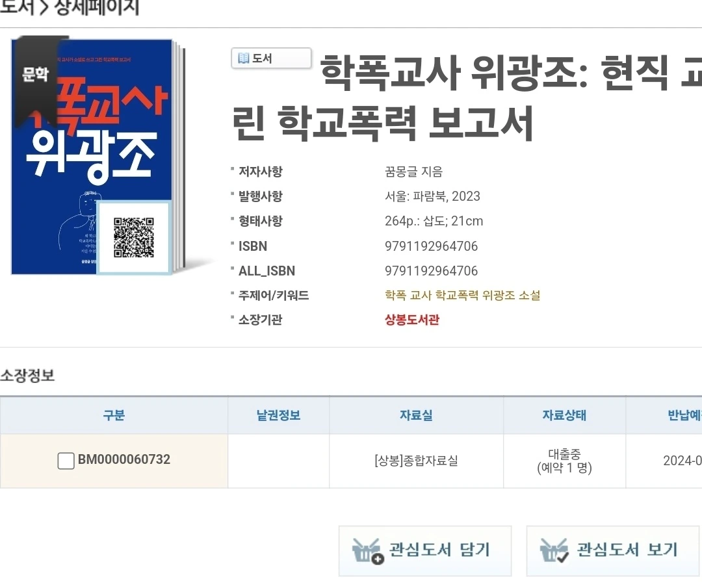Click the 구분 column header
This screenshot has height=588, width=702.
pos(114,415)
